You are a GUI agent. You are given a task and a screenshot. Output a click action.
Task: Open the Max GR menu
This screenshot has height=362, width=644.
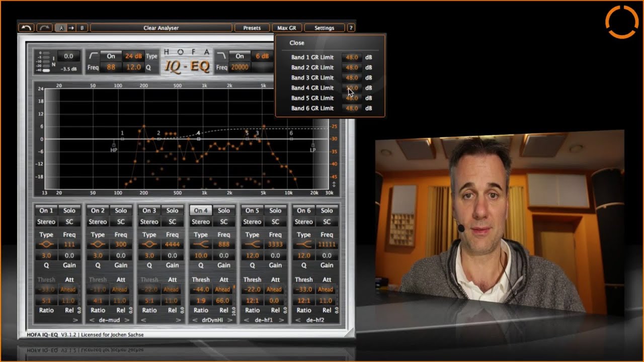point(287,28)
